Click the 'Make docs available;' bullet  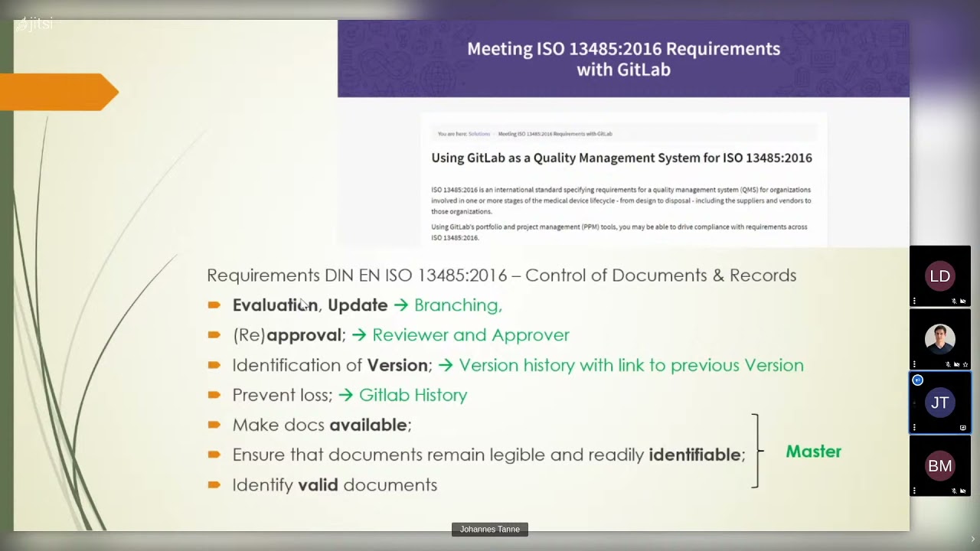(x=322, y=425)
